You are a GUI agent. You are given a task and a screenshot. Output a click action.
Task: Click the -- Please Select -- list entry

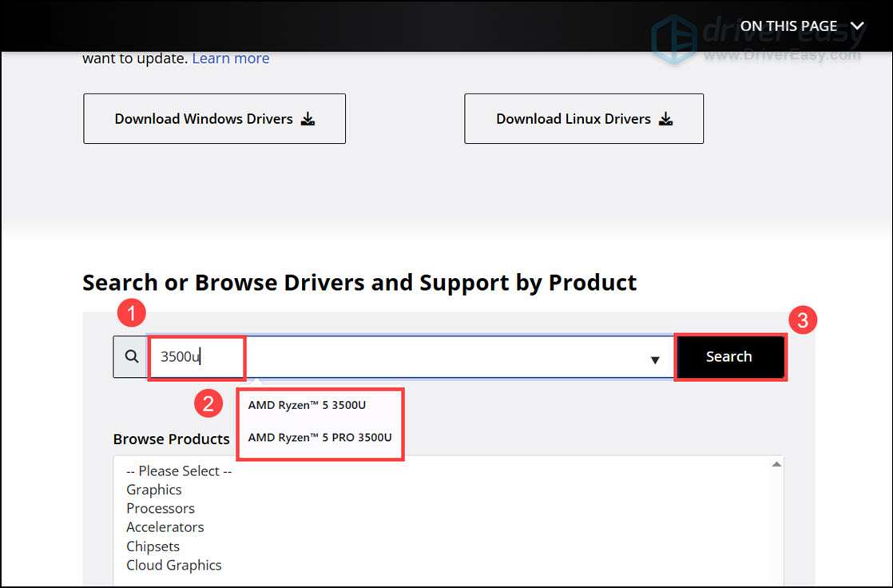[x=179, y=471]
